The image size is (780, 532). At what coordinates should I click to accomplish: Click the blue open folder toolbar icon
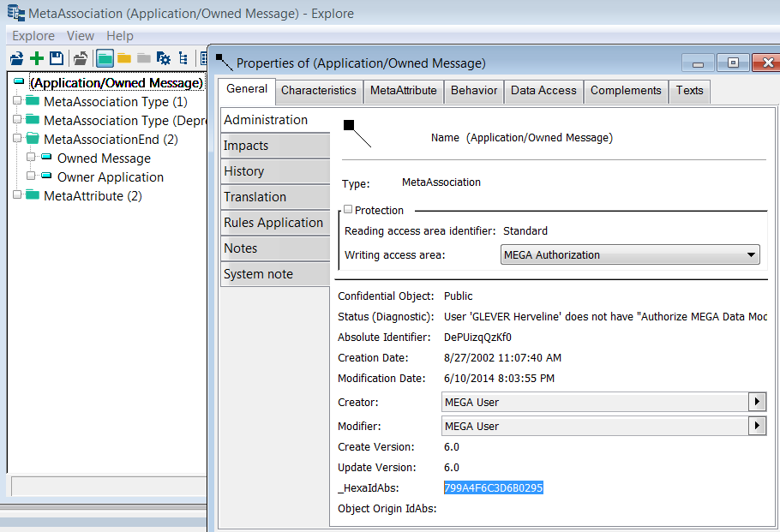17,58
